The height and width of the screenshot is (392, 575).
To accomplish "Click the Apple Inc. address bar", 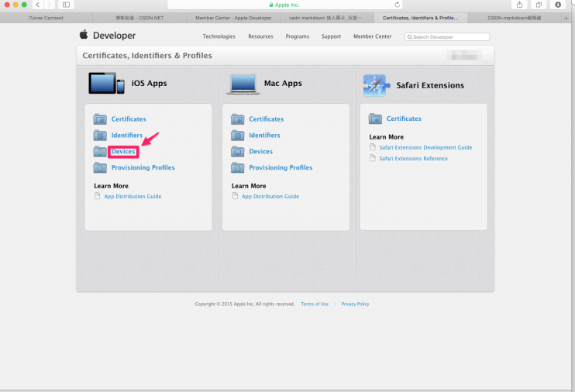I will (x=285, y=5).
